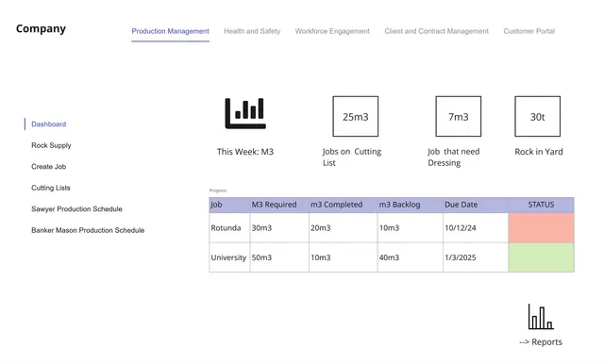Open Create Job in the sidebar
The image size is (604, 364).
48,167
